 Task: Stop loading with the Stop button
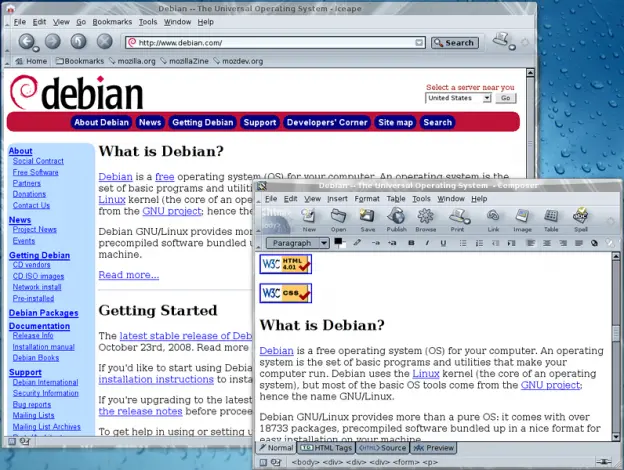[105, 41]
